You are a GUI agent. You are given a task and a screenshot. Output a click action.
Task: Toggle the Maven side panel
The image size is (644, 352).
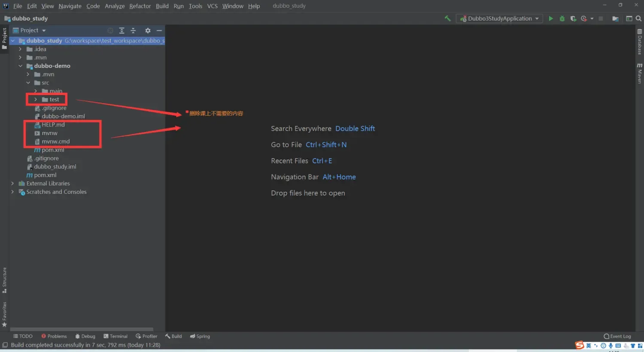(639, 74)
